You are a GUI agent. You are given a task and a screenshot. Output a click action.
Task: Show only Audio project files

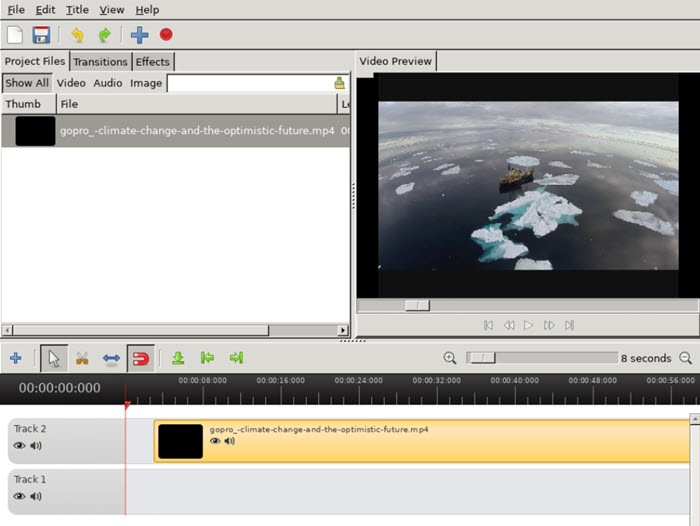click(108, 83)
